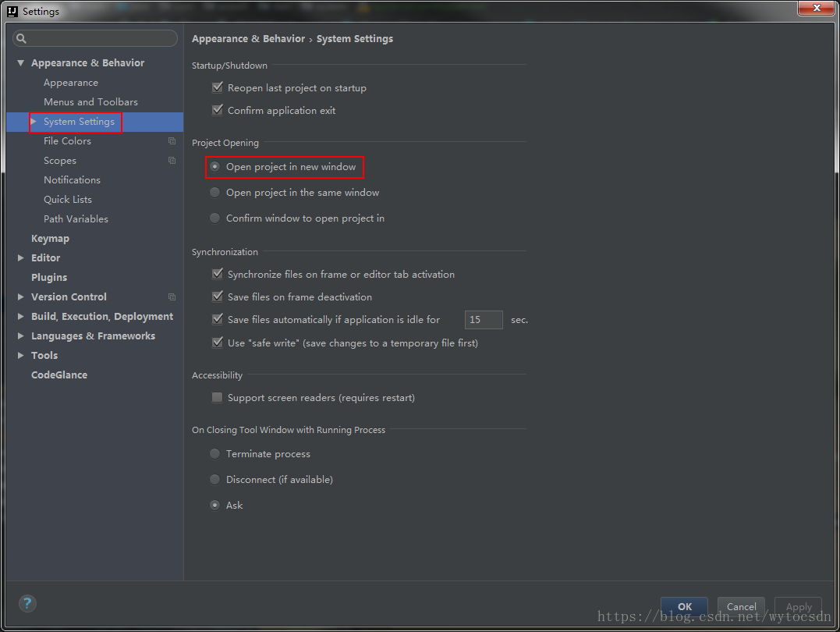Screen dimensions: 840x632
Task: Expand the System Settings arrow
Action: pos(34,122)
